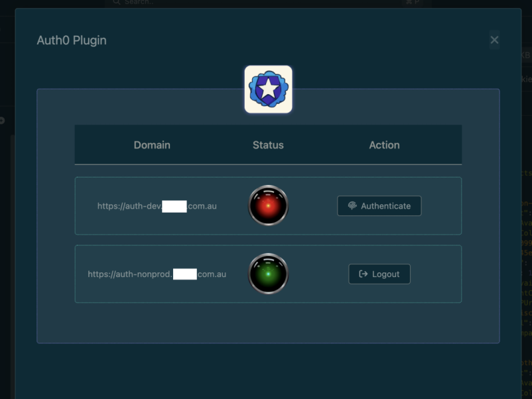Click the fingerprint icon on Authenticate
The height and width of the screenshot is (399, 532).
click(x=352, y=206)
